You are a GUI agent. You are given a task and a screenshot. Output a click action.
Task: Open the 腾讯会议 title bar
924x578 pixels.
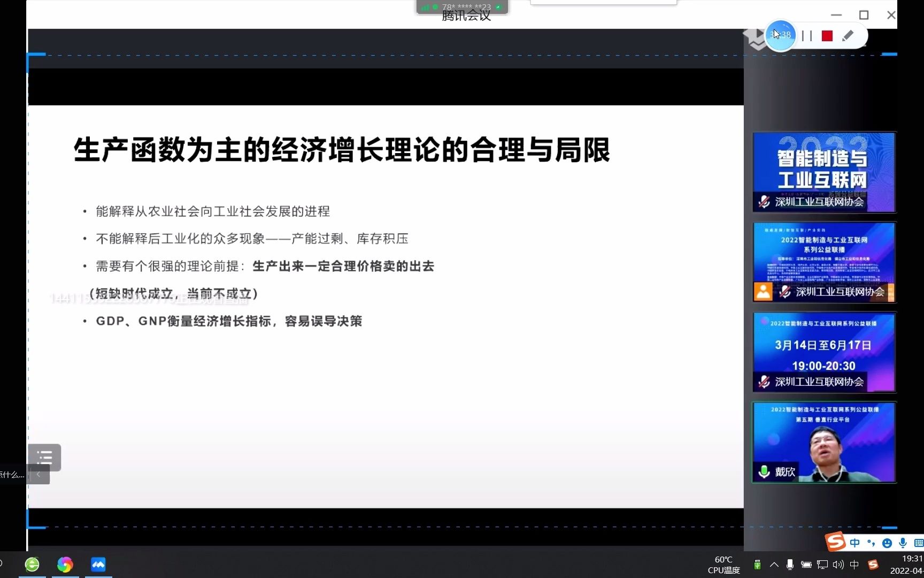pos(464,16)
